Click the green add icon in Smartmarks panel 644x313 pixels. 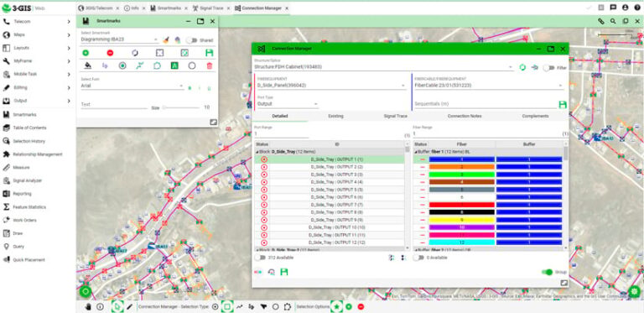(86, 53)
